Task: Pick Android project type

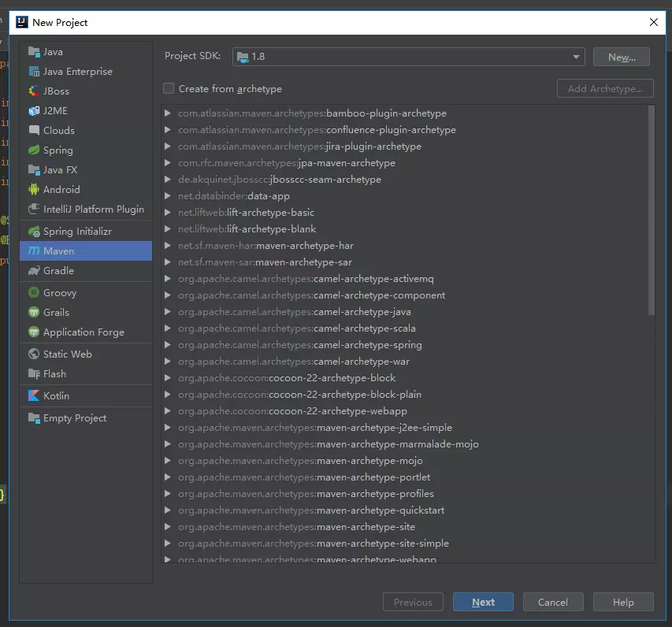Action: click(86, 189)
